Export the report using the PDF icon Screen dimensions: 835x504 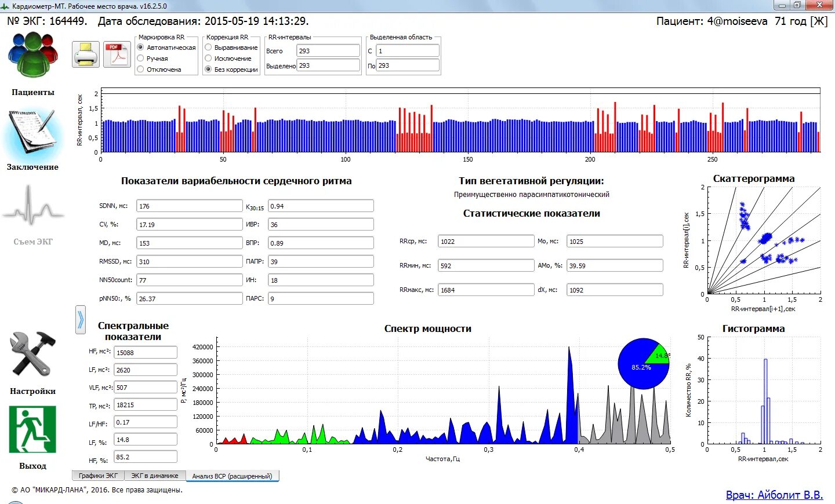click(117, 54)
